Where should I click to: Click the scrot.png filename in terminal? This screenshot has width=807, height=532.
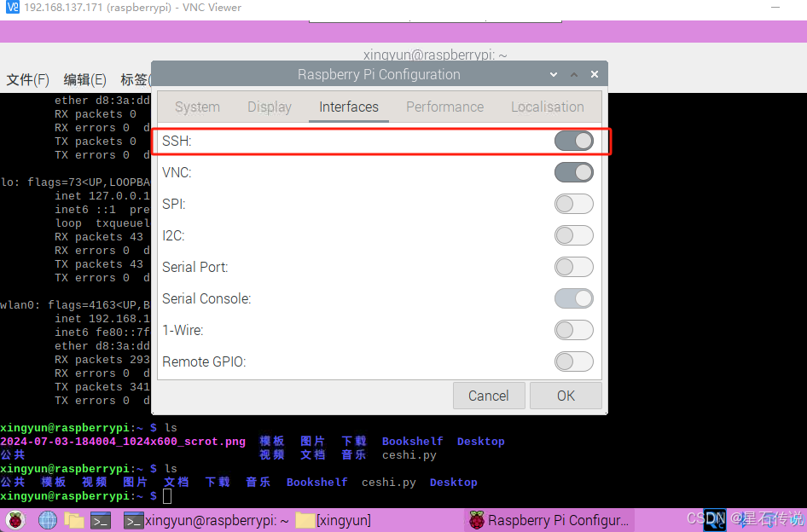tap(123, 442)
